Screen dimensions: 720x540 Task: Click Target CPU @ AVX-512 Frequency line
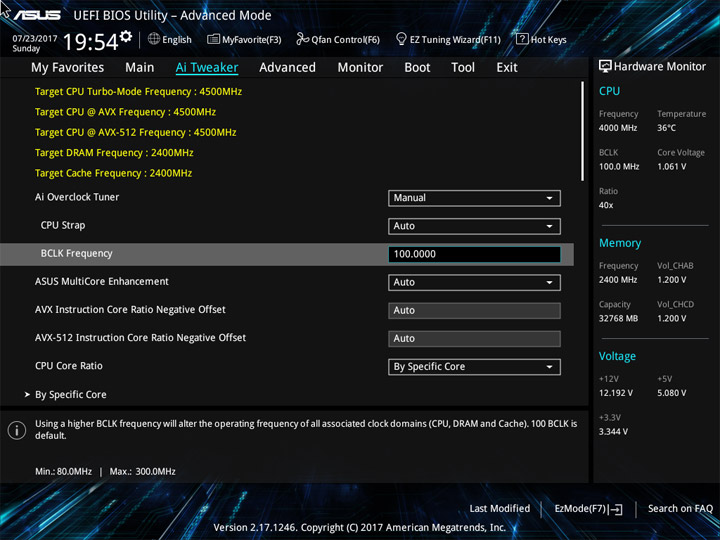coord(135,132)
